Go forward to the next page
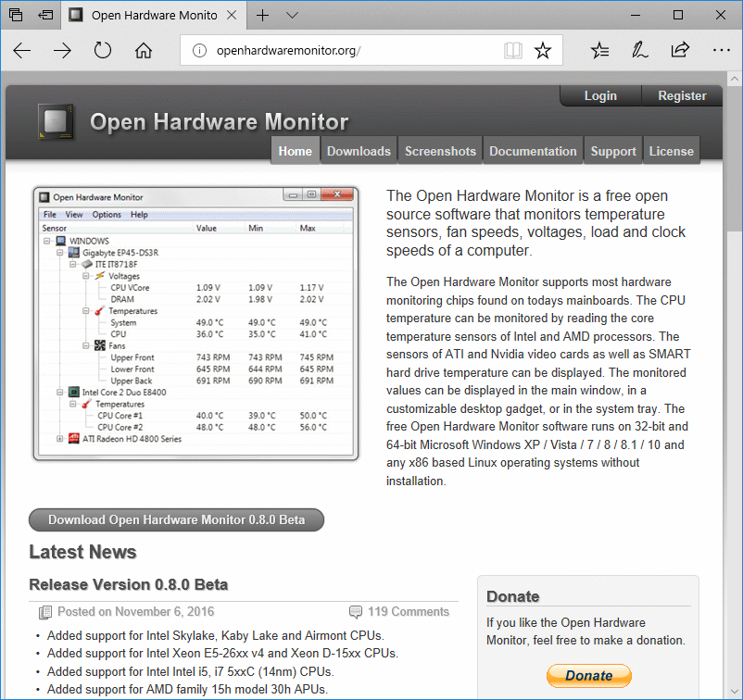 click(x=62, y=50)
